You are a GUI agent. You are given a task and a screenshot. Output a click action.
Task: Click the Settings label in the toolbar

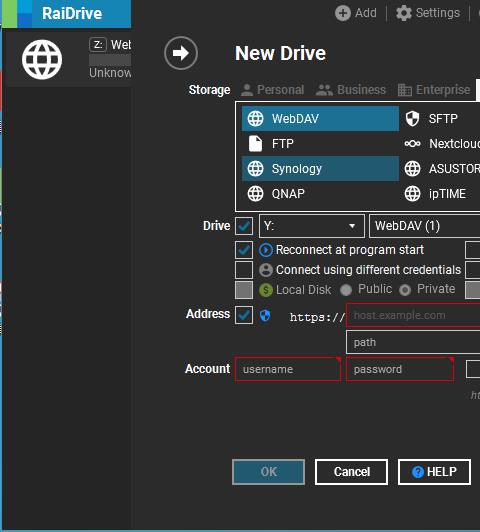pyautogui.click(x=438, y=13)
